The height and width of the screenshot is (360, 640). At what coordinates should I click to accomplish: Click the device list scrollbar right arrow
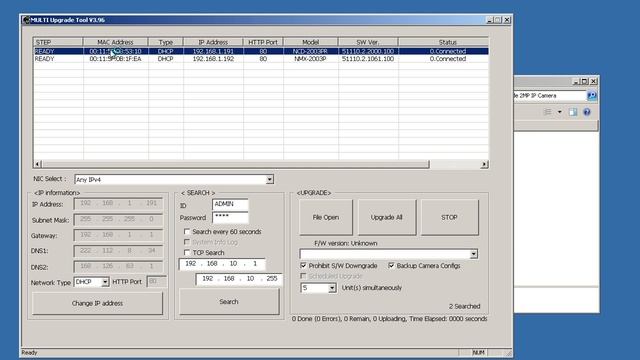pos(484,164)
